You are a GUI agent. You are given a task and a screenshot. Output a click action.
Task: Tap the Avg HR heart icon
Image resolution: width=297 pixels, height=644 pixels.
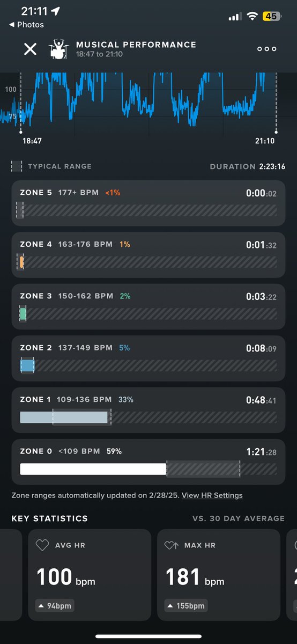(42, 545)
